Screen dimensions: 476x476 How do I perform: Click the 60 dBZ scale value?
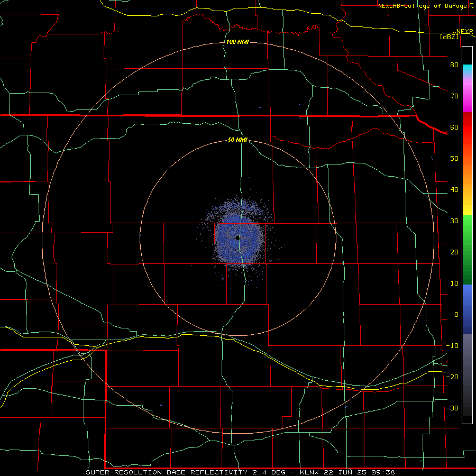454,127
